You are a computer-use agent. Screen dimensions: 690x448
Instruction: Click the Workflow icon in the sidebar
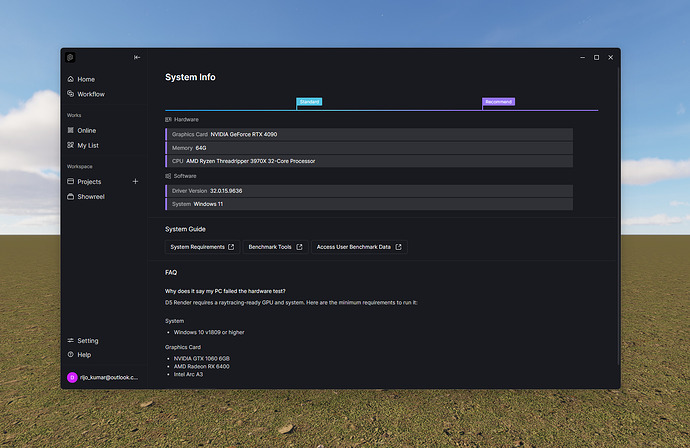(70, 94)
